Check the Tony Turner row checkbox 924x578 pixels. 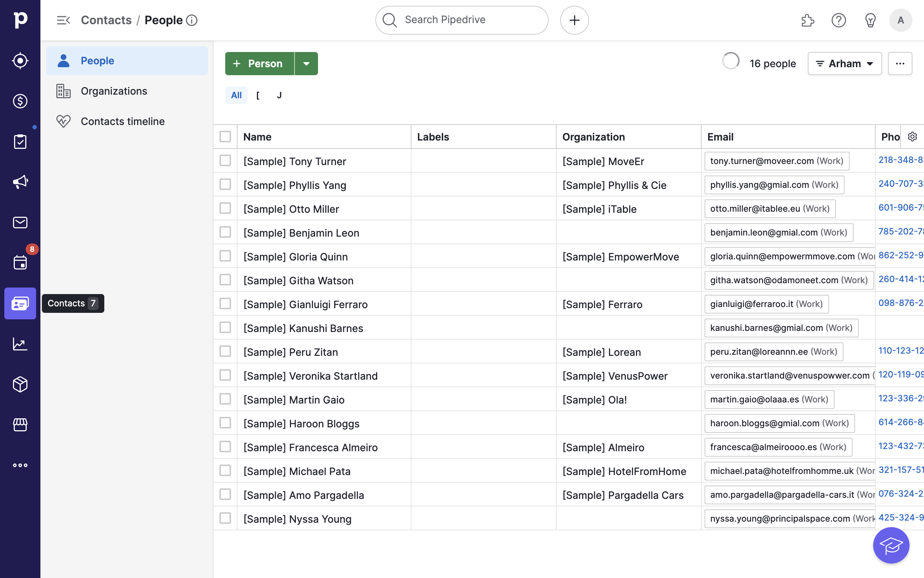pos(225,160)
